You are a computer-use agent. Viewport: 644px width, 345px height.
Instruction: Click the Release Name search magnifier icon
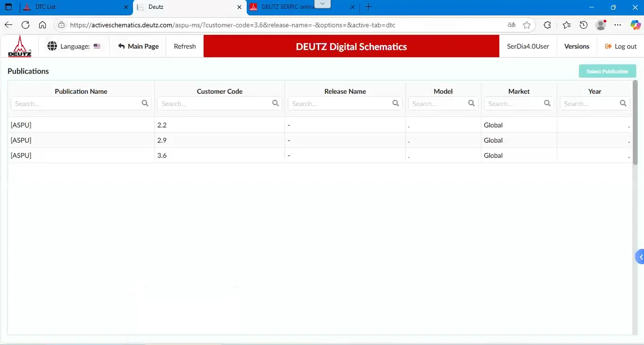[395, 103]
